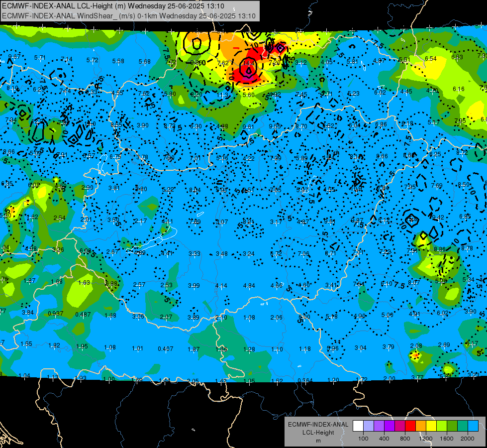Screen dimensions: 487x448
Task: Click the wind shear value 2.69
Action: tap(444, 344)
